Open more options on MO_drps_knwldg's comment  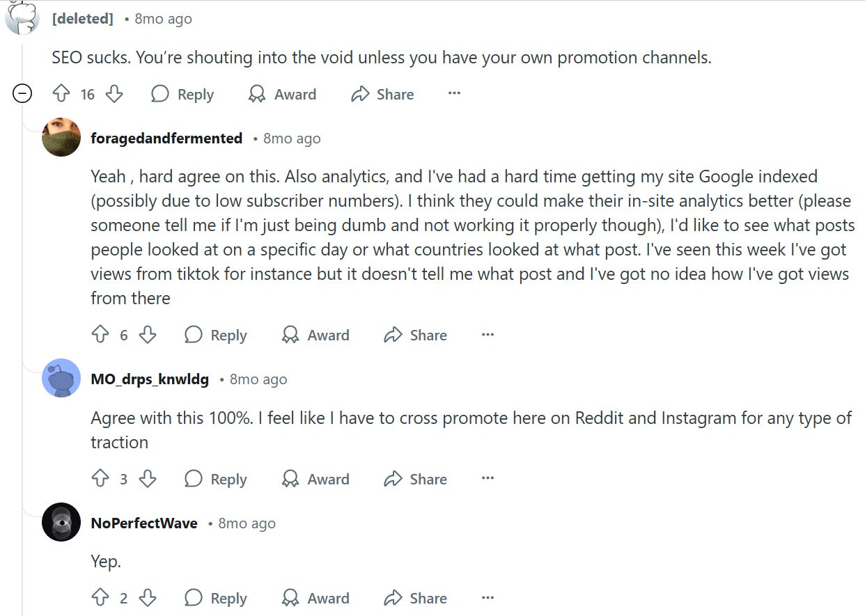coord(488,478)
